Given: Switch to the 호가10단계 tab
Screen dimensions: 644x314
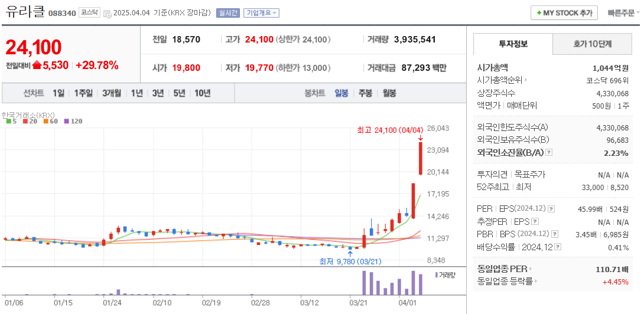Looking at the screenshot, I should pos(592,44).
